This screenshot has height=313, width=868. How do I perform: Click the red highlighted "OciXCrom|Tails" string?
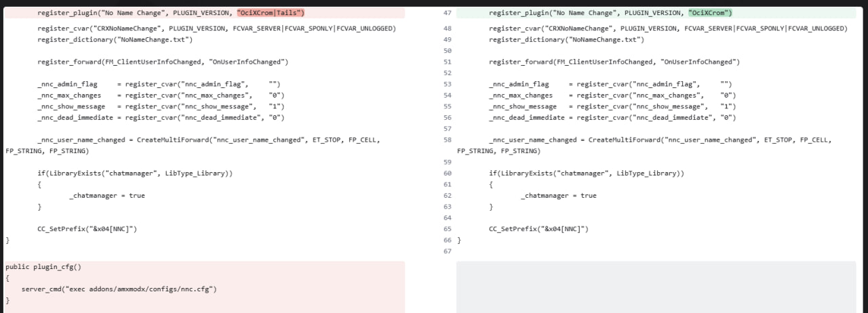[x=271, y=13]
